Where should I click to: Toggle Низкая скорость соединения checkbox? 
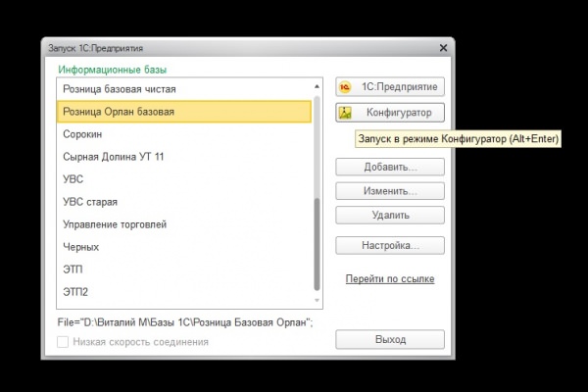point(63,342)
